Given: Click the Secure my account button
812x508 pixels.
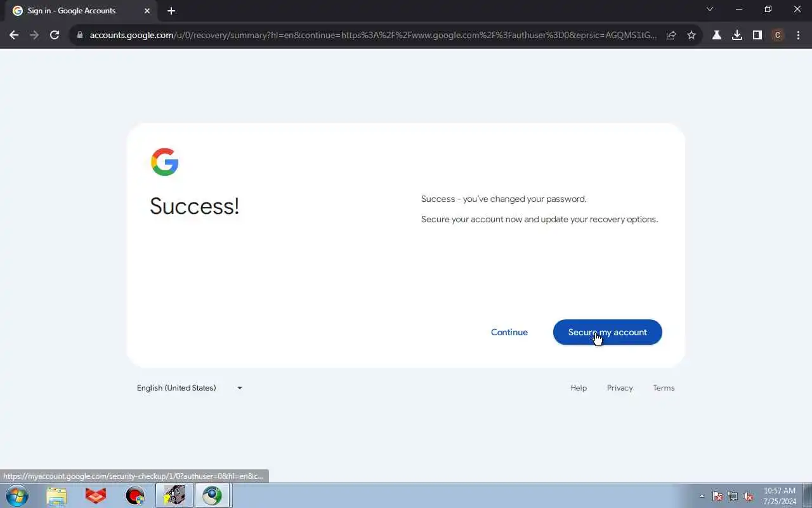Looking at the screenshot, I should click(607, 332).
